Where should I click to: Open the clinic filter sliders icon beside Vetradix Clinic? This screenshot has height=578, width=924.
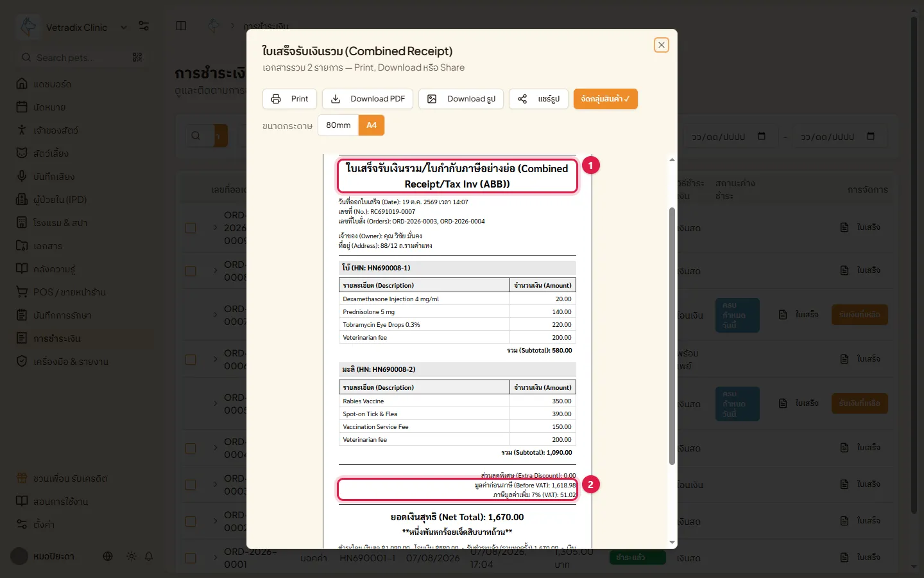pos(144,26)
